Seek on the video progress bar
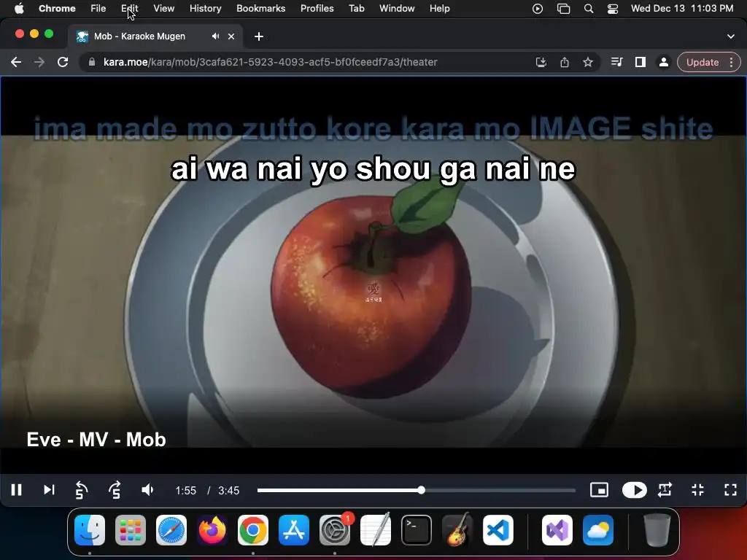This screenshot has height=560, width=747. click(417, 490)
